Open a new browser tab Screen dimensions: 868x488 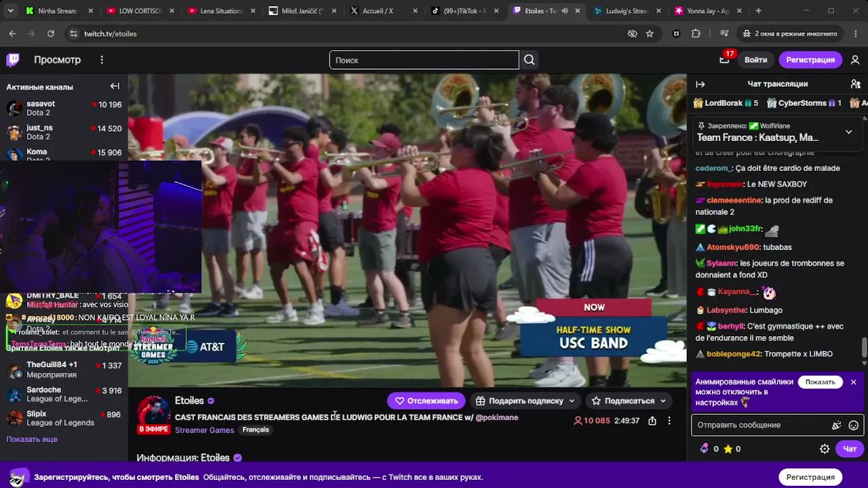coord(758,11)
